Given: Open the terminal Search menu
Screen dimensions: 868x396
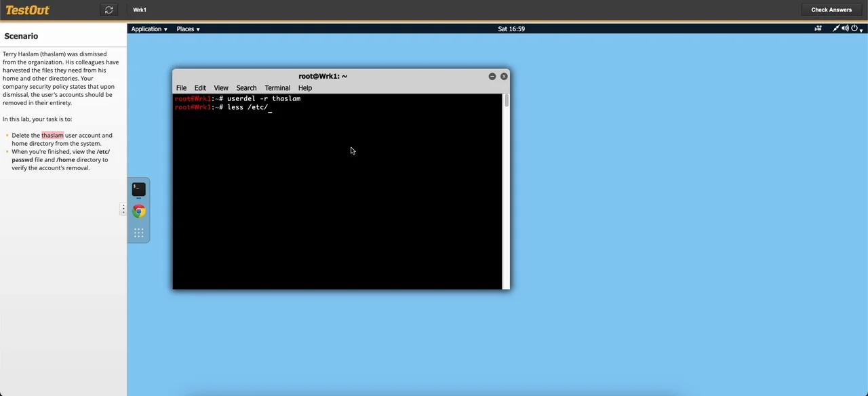Looking at the screenshot, I should click(x=246, y=88).
